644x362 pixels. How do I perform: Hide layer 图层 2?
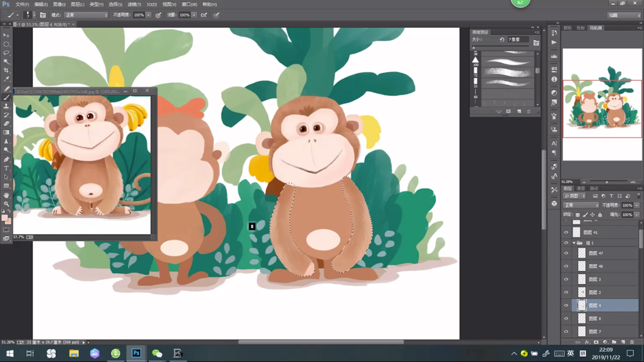tap(566, 292)
